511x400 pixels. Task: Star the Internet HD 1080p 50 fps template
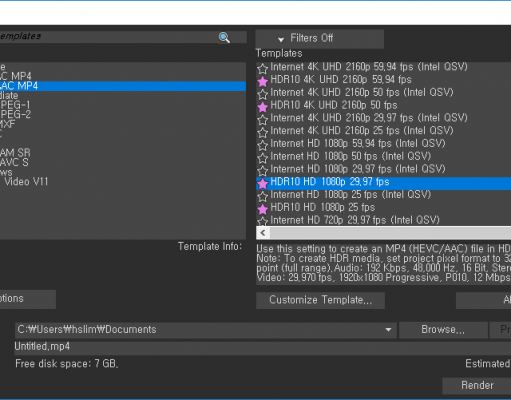pyautogui.click(x=263, y=158)
